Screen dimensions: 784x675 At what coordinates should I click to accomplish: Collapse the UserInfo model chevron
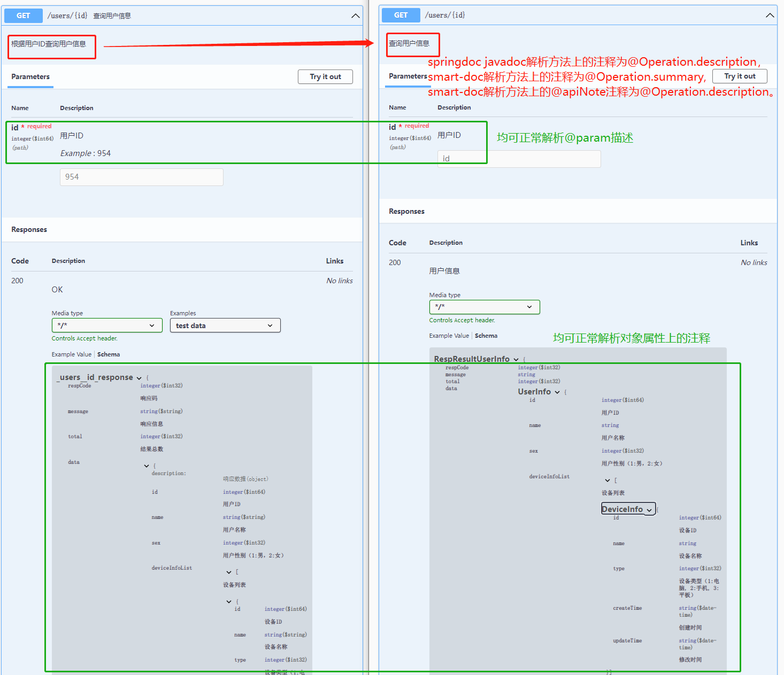(x=557, y=392)
